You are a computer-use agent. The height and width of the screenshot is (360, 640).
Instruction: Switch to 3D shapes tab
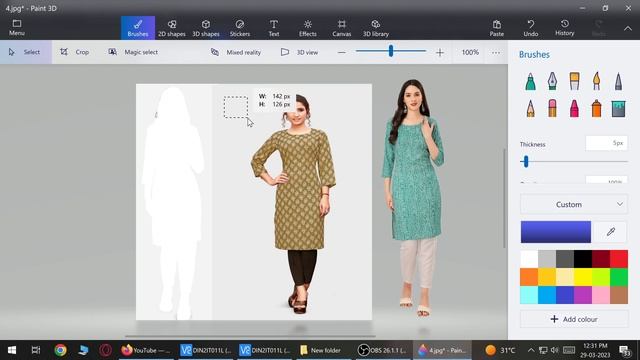tap(206, 28)
